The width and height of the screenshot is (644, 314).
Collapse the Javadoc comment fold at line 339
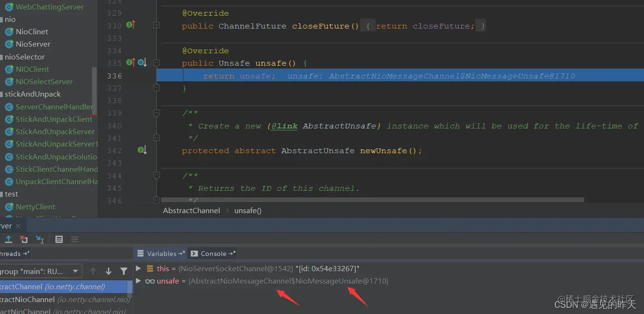point(156,113)
